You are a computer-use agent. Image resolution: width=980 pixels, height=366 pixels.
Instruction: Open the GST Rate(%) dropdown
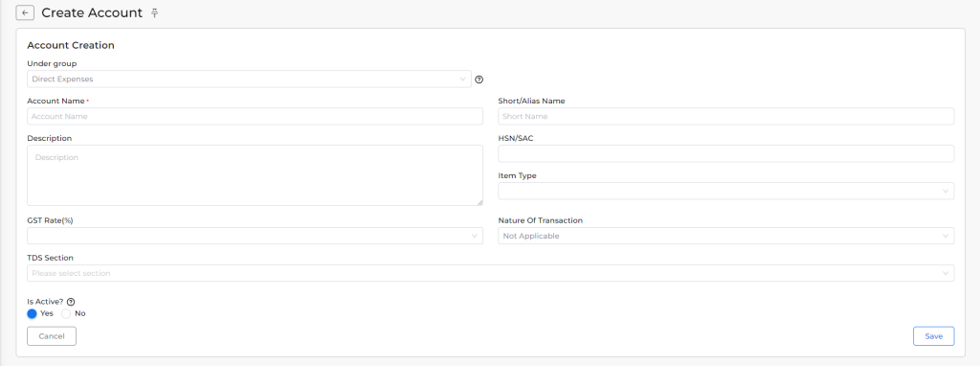coord(255,236)
